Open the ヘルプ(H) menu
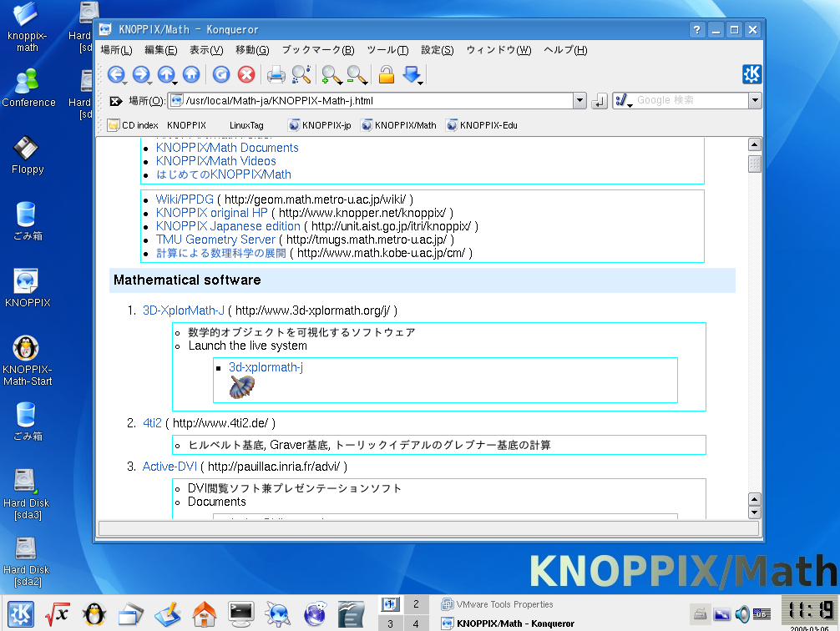 point(566,50)
